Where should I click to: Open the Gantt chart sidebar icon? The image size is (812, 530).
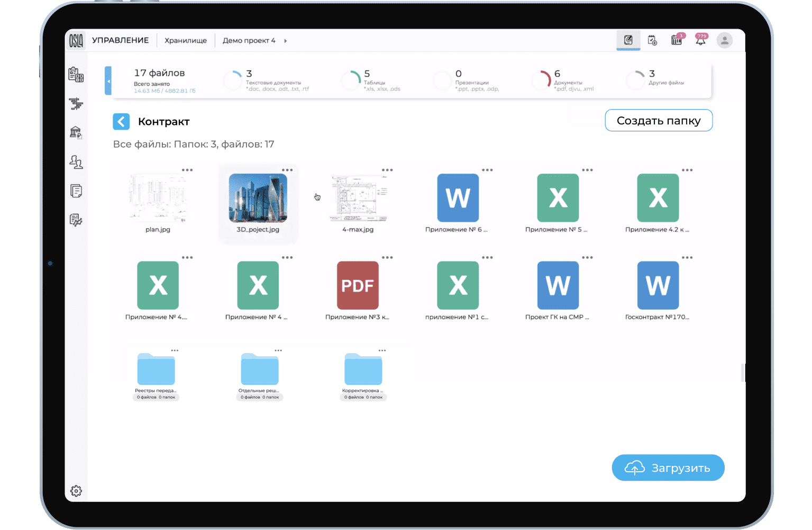(76, 104)
